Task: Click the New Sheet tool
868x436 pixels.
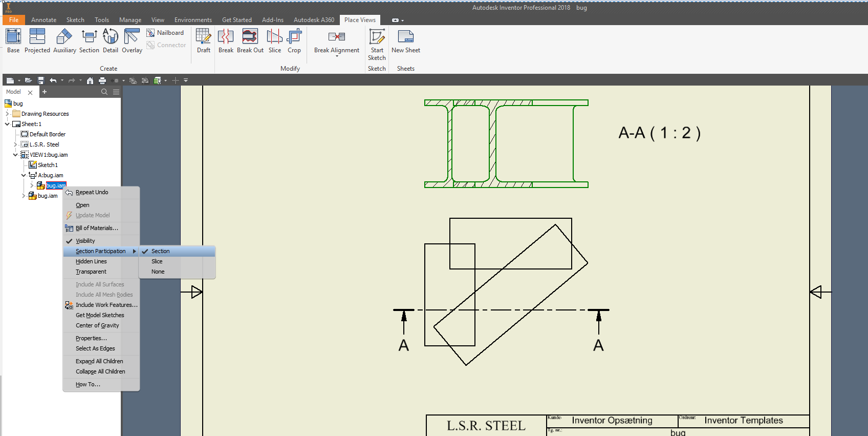Action: 406,40
